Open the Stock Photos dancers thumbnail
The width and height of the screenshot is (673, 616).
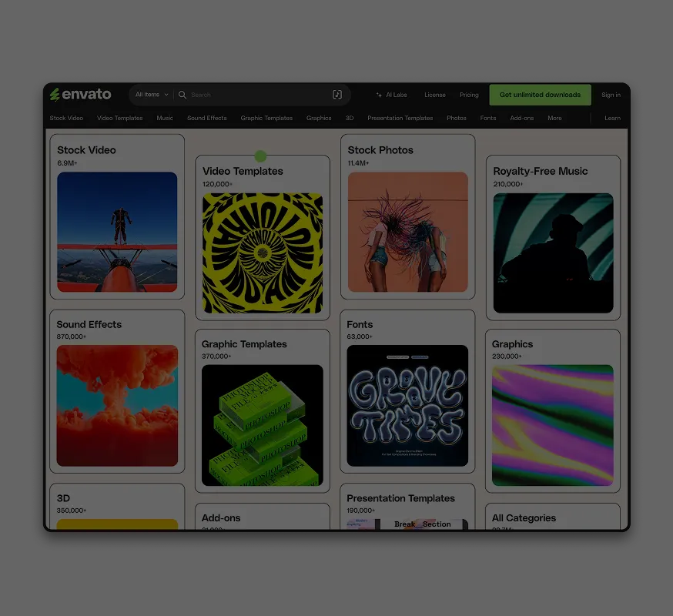tap(408, 232)
